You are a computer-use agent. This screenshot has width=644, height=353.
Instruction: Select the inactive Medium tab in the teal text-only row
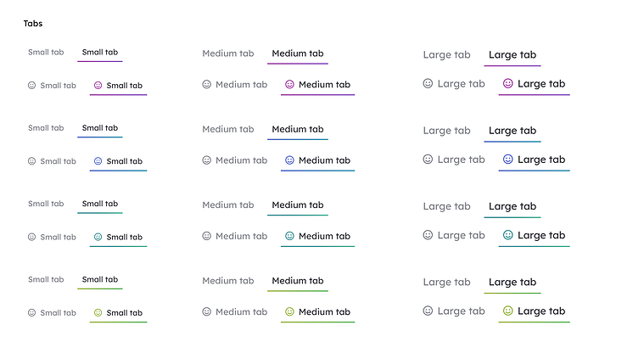click(x=228, y=205)
